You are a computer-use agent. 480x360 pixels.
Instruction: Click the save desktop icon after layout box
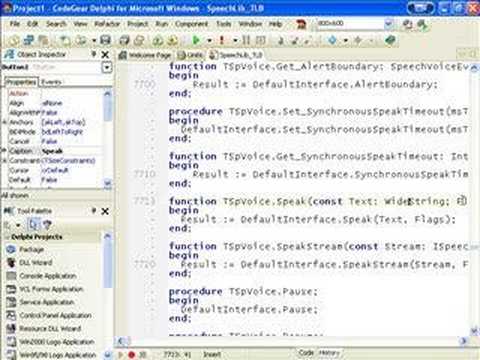407,24
